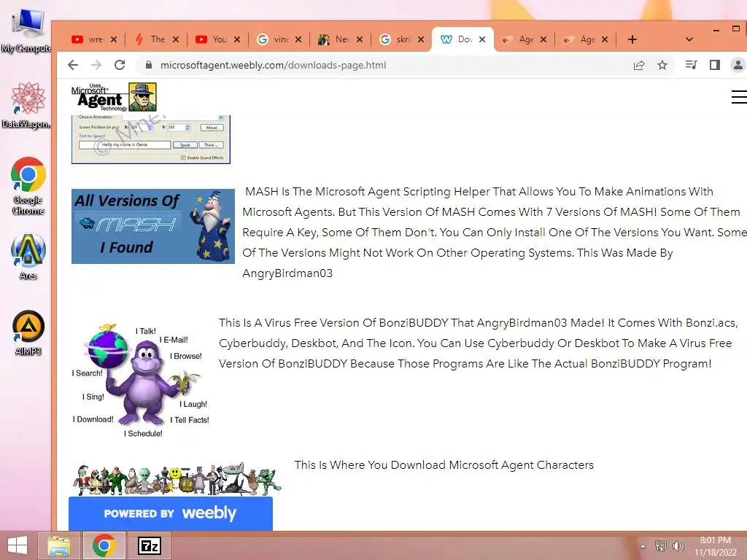Reload the page with the refresh icon

coord(120,65)
